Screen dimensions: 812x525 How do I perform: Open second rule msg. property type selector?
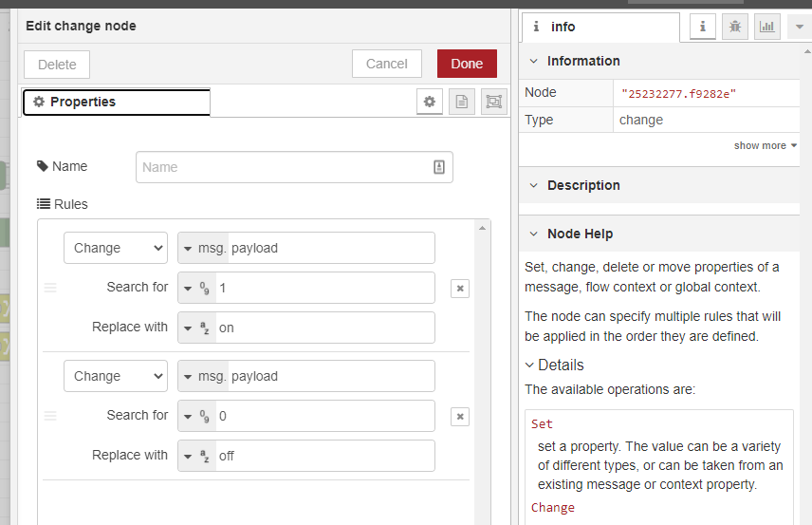pos(204,376)
